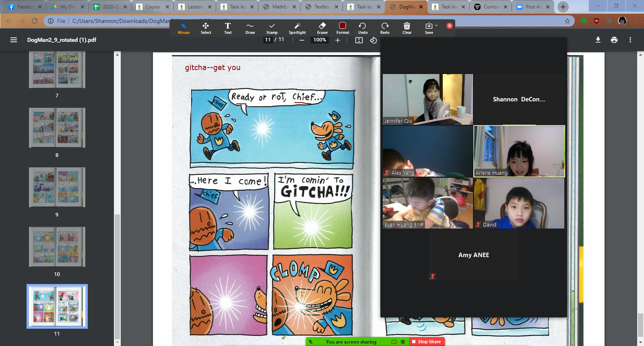Close the Zoom annotation toolbar
Image resolution: width=644 pixels, height=346 pixels.
coord(450,26)
